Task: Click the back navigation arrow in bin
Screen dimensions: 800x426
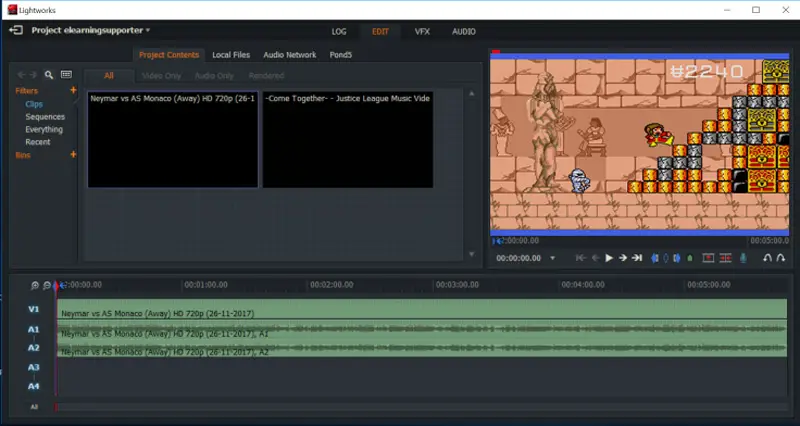Action: (x=21, y=75)
